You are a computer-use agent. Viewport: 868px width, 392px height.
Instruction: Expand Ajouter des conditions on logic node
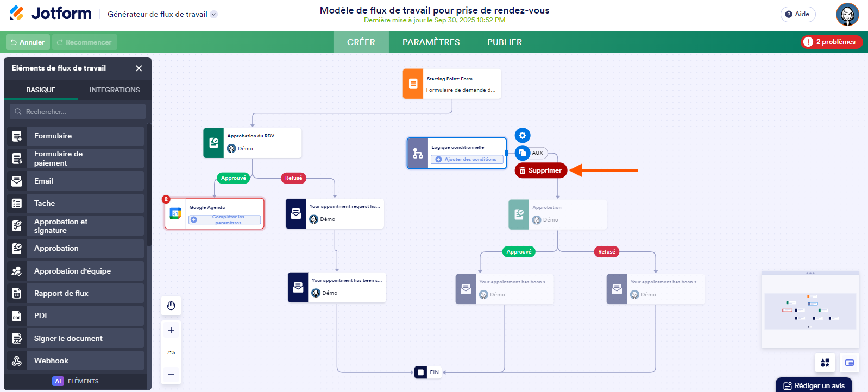[467, 159]
